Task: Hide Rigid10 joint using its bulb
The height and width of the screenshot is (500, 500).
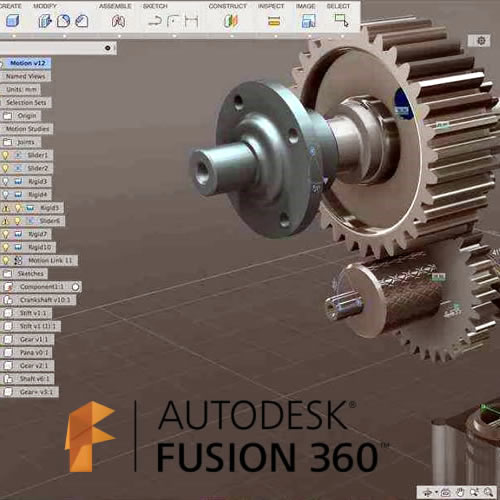Action: [6, 247]
